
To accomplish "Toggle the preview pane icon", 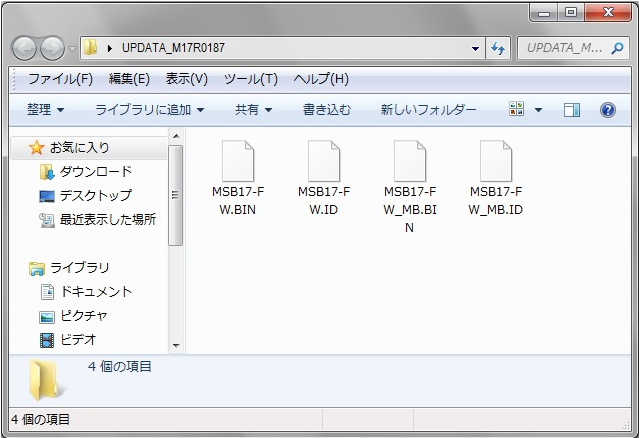I will (572, 110).
